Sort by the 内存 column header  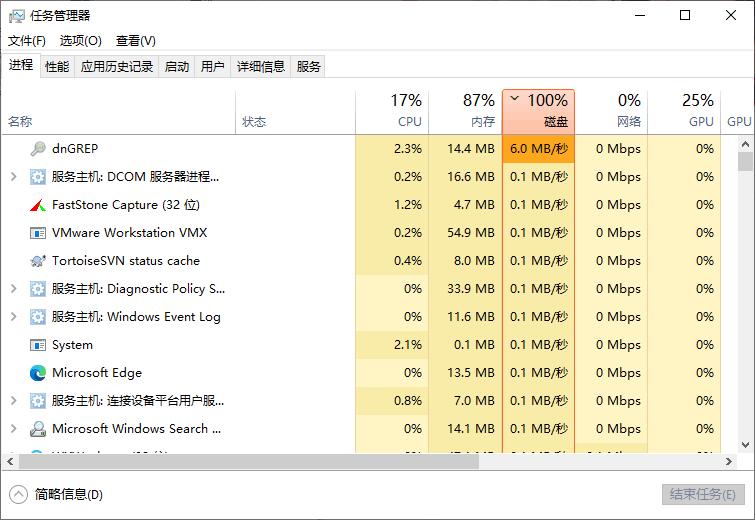pos(465,112)
